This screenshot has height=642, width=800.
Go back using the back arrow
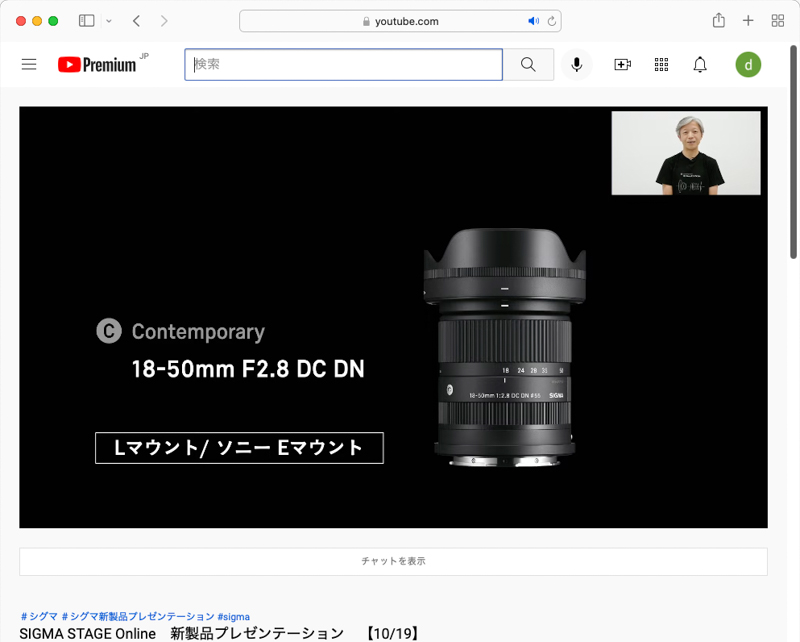[135, 20]
